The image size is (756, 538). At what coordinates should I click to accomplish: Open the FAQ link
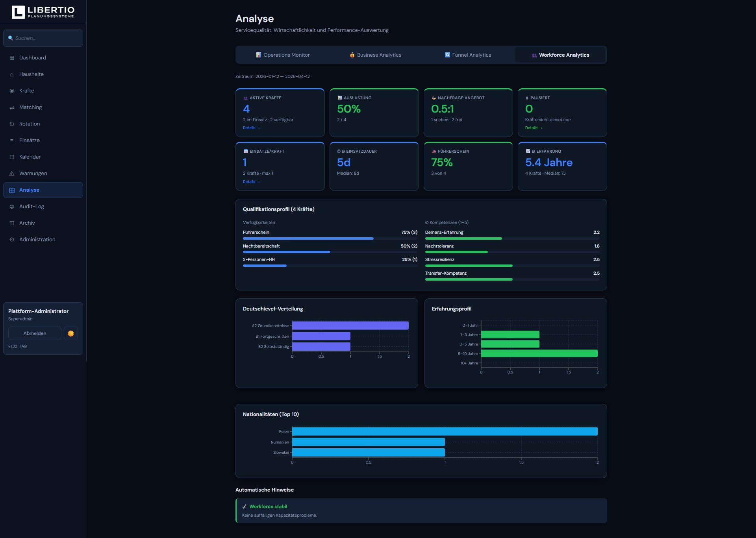tap(23, 346)
